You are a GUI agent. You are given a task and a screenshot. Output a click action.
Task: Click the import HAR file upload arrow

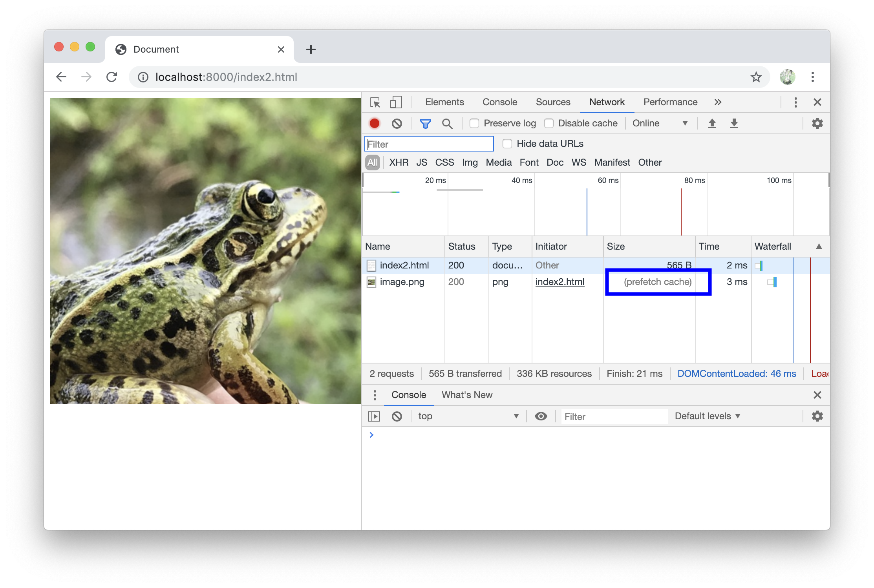pyautogui.click(x=712, y=124)
